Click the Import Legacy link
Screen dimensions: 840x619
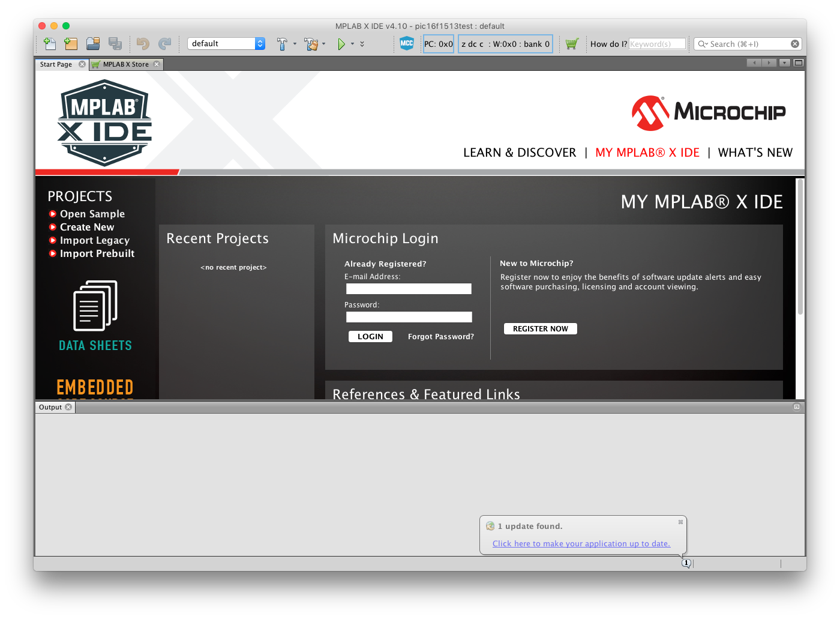point(95,240)
